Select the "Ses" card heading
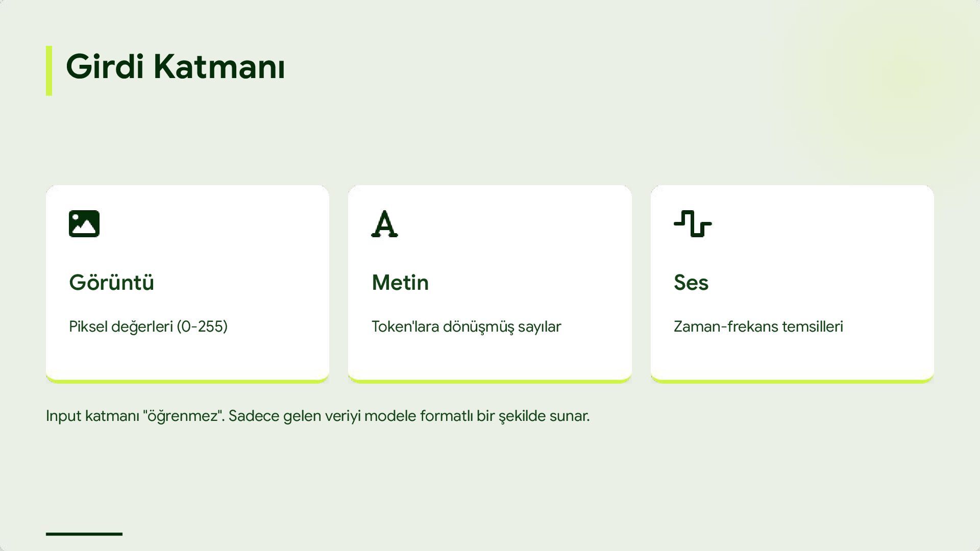The height and width of the screenshot is (551, 980). [x=691, y=283]
